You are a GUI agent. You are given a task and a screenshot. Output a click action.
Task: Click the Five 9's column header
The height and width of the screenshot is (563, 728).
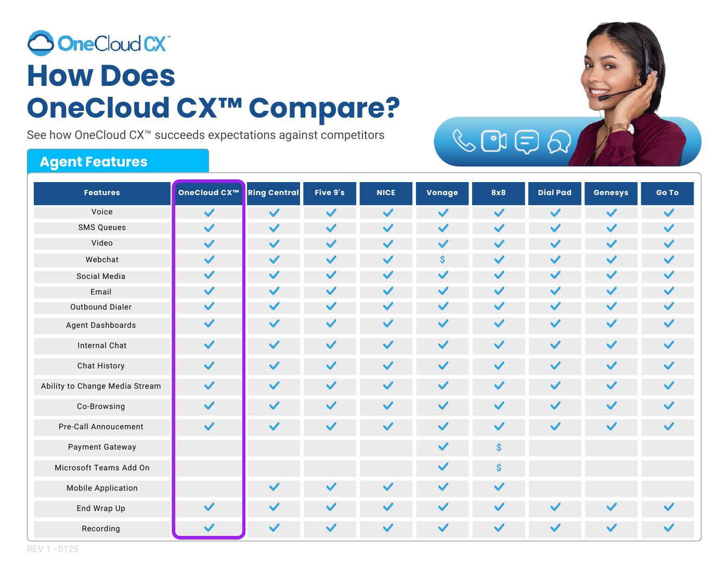pos(330,193)
